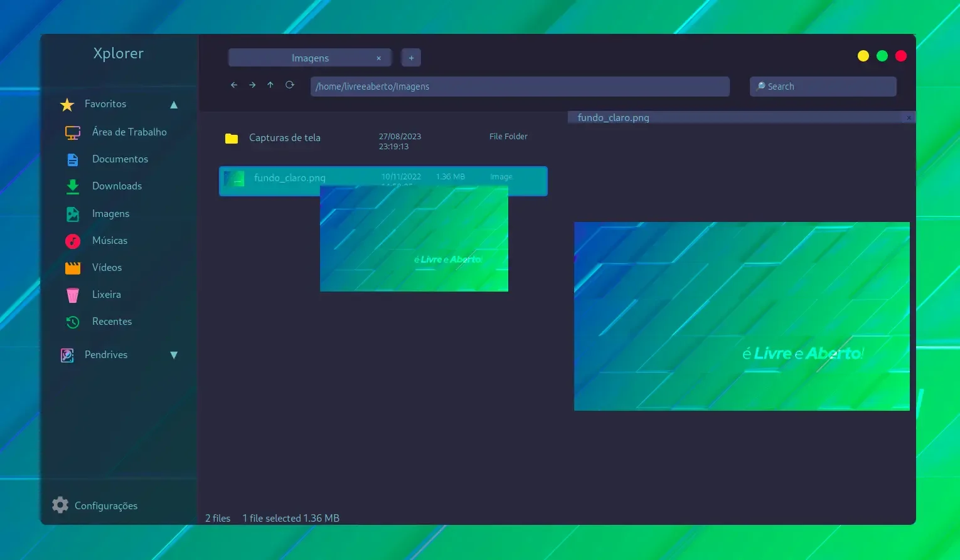Focus the path address bar
Viewport: 960px width, 560px height.
(x=520, y=87)
